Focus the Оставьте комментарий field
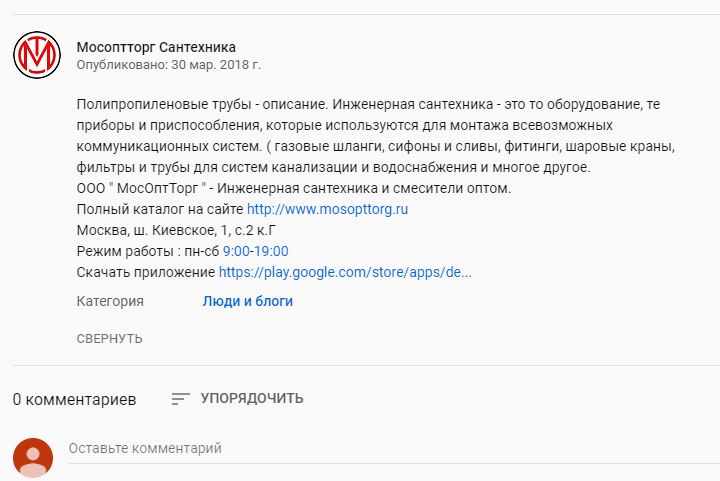 click(x=394, y=448)
